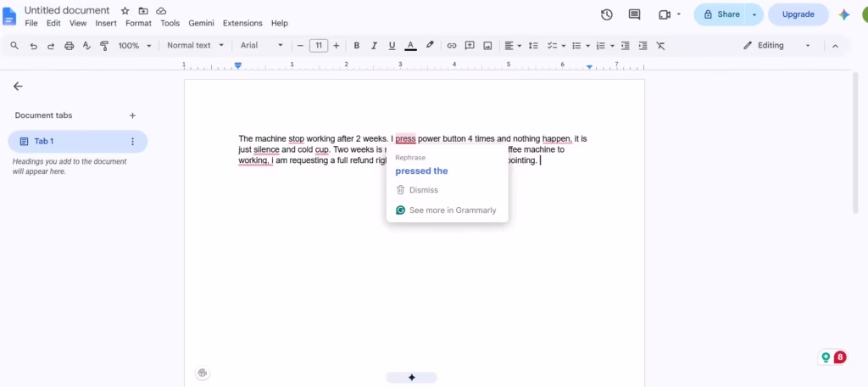Decrease font size with minus button
This screenshot has height=387, width=868.
click(301, 46)
